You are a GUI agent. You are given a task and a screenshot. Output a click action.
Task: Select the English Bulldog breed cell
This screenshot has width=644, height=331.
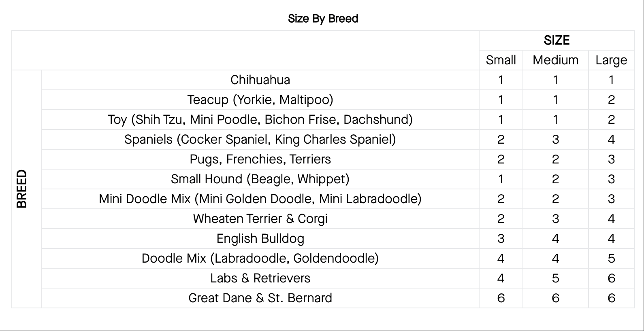pyautogui.click(x=260, y=238)
